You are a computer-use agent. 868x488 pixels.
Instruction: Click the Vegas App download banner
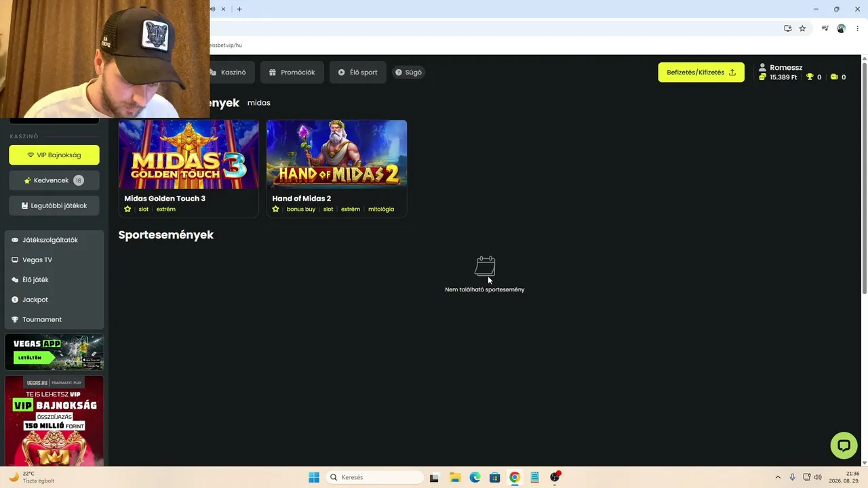54,352
